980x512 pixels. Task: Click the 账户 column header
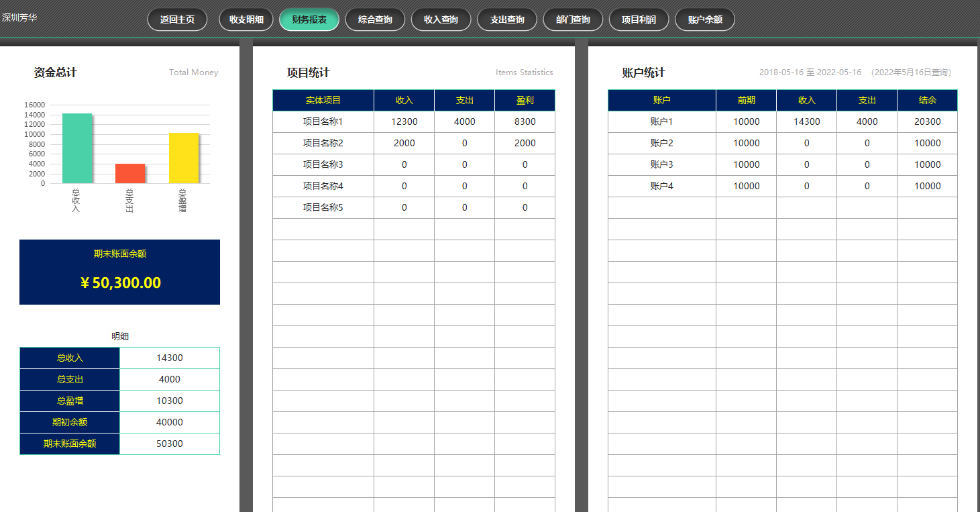(x=662, y=100)
